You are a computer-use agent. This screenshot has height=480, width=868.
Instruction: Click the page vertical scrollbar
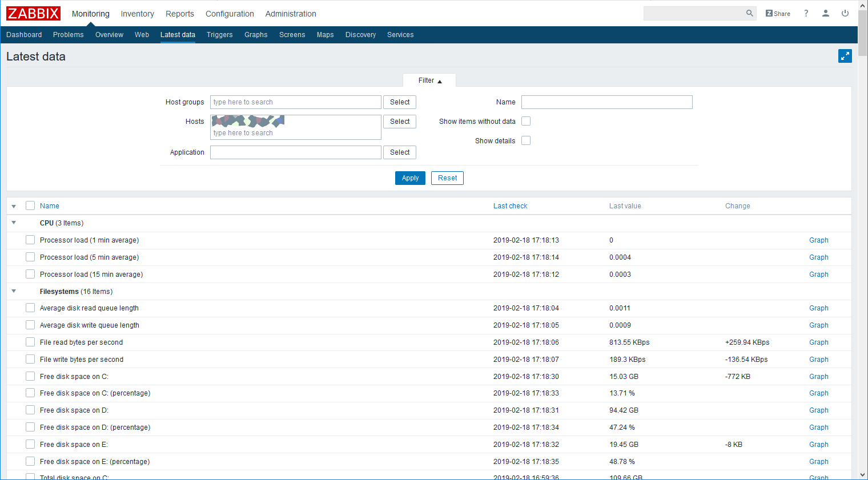click(862, 228)
